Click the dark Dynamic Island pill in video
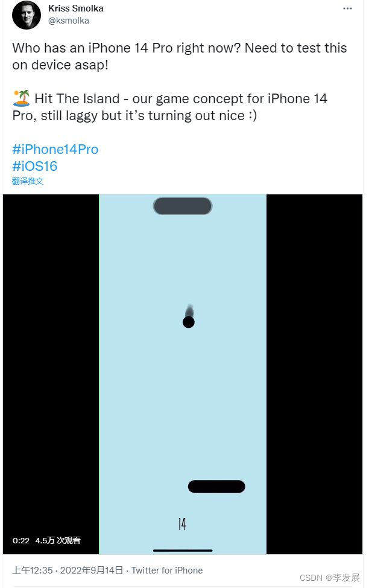Screen dimensions: 369x588 (x=183, y=206)
